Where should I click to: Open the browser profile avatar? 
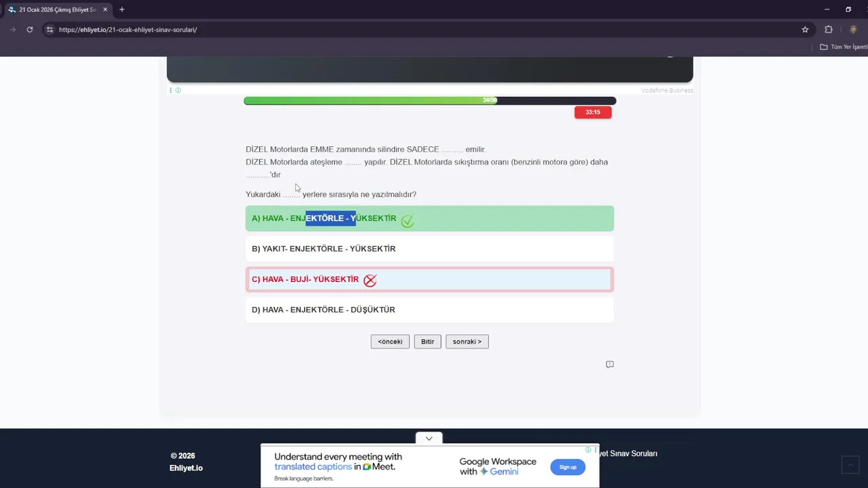click(x=853, y=30)
